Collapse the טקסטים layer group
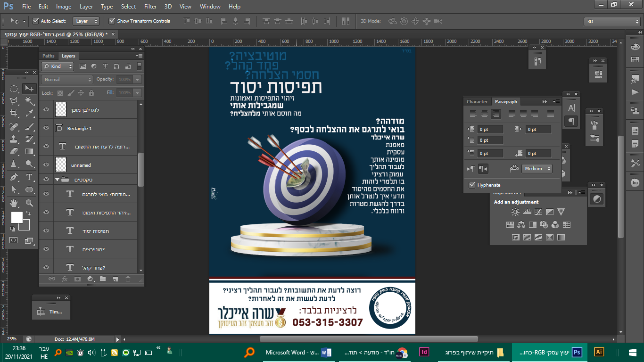This screenshot has width=644, height=362. point(57,180)
